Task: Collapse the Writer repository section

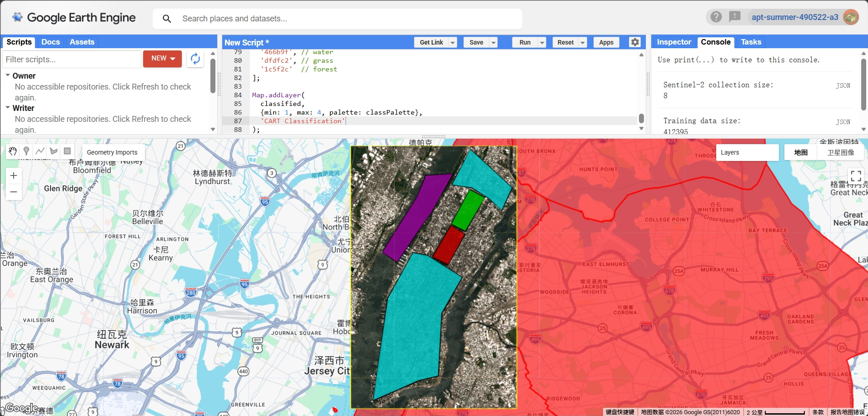Action: 8,108
